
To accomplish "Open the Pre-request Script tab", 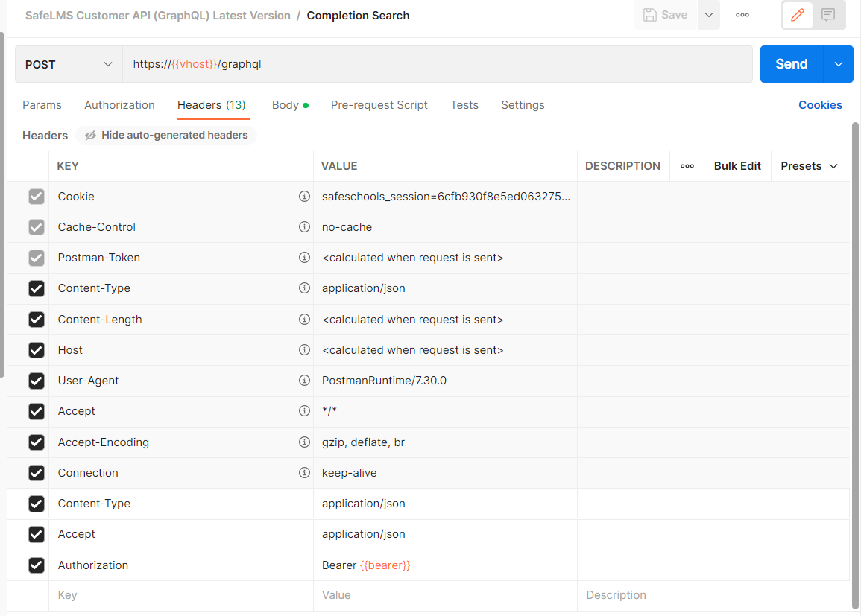I will [x=379, y=105].
